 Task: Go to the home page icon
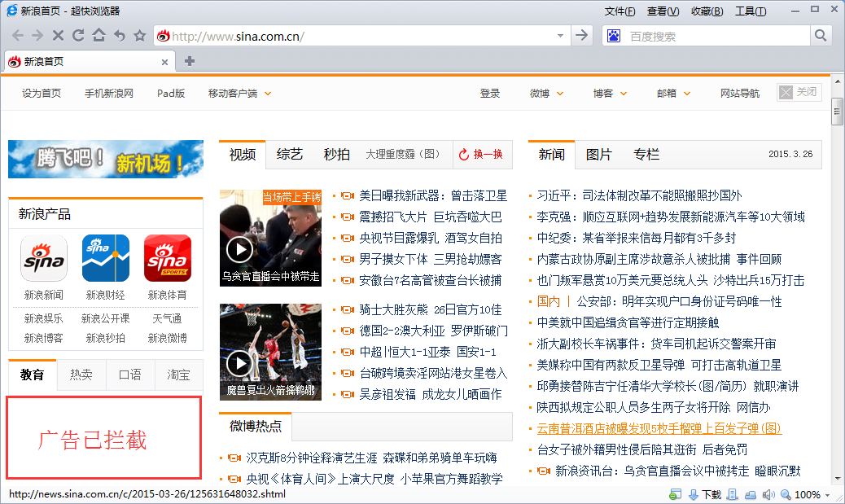point(99,36)
